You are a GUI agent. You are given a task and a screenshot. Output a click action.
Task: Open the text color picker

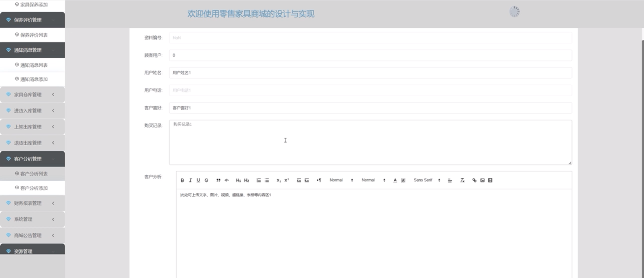(395, 180)
